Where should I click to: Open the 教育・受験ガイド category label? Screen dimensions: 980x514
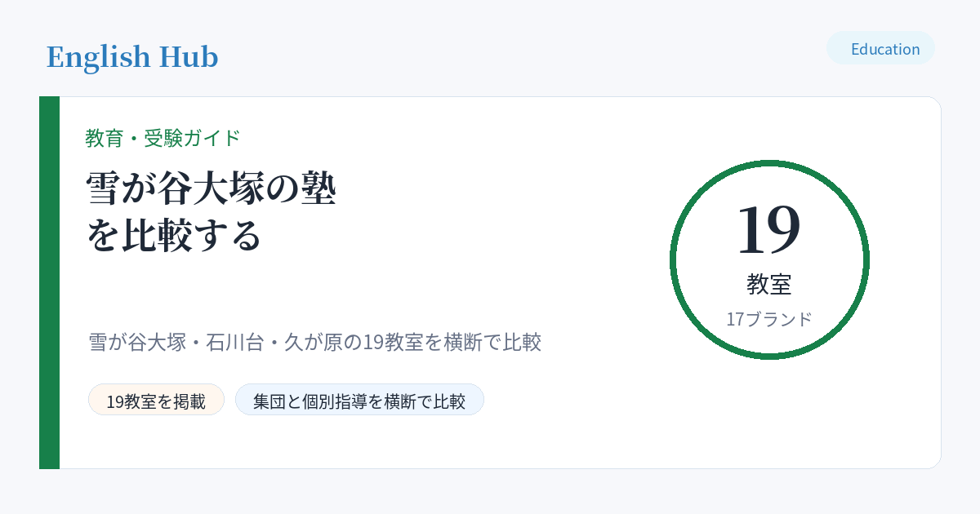tap(163, 138)
